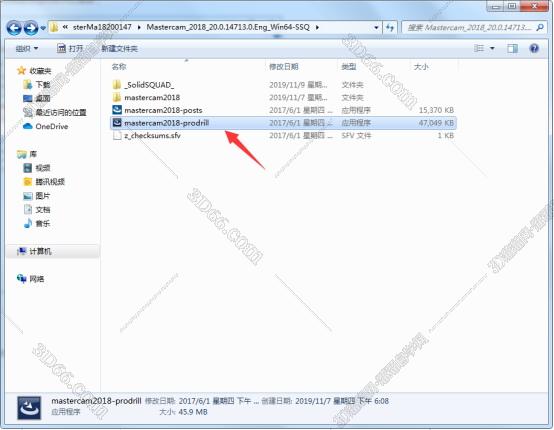
Task: Click the mastercam2018-posts application icon
Action: (x=117, y=110)
